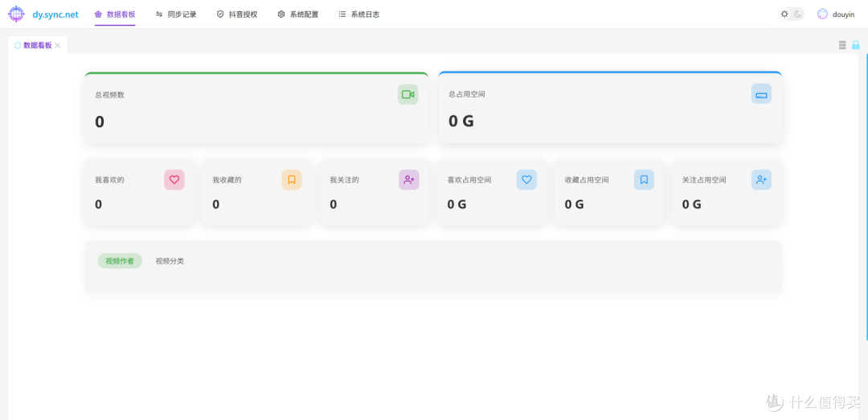This screenshot has width=868, height=420.
Task: View 系统日志 menu item
Action: click(358, 14)
